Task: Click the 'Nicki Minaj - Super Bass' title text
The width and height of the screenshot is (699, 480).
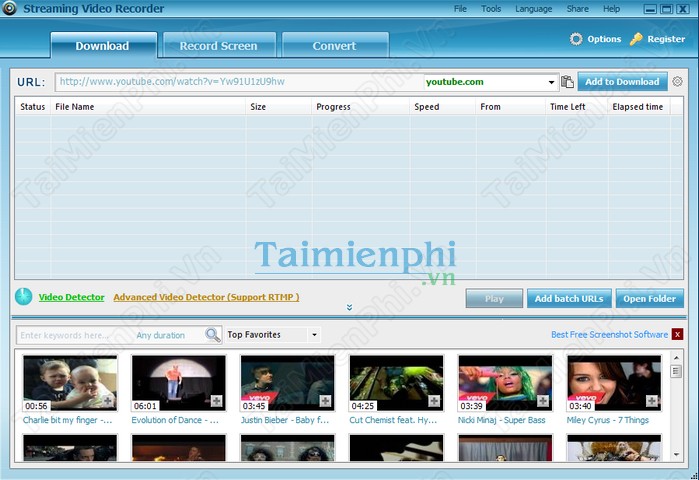Action: pyautogui.click(x=502, y=420)
